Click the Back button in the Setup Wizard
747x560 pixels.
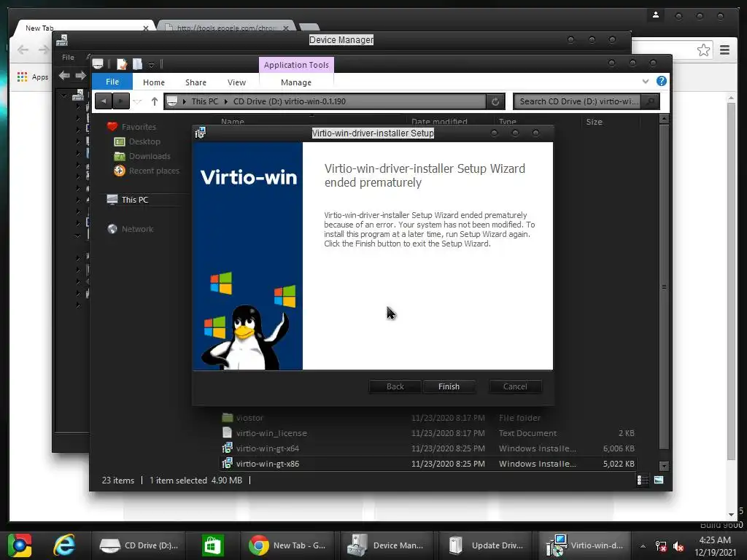395,386
